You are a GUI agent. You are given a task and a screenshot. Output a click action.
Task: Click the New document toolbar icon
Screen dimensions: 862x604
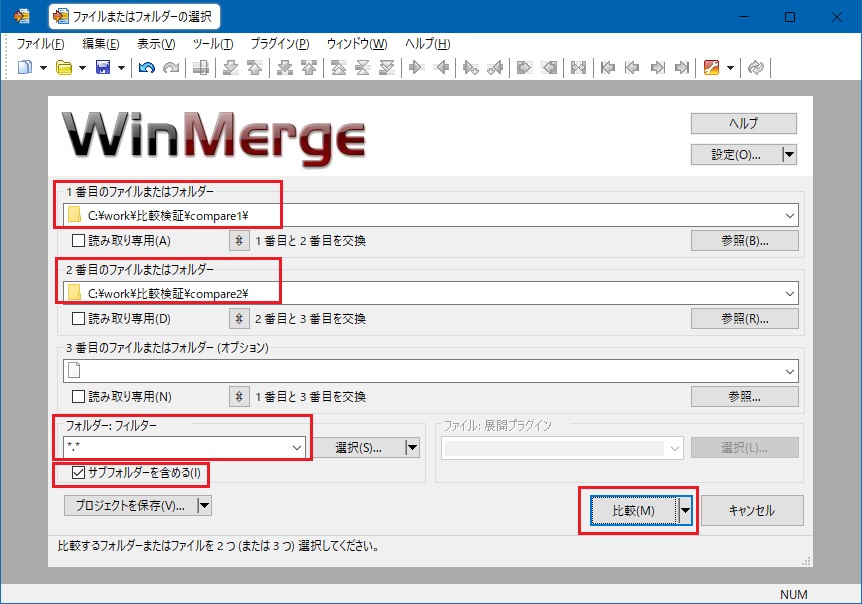pos(24,68)
